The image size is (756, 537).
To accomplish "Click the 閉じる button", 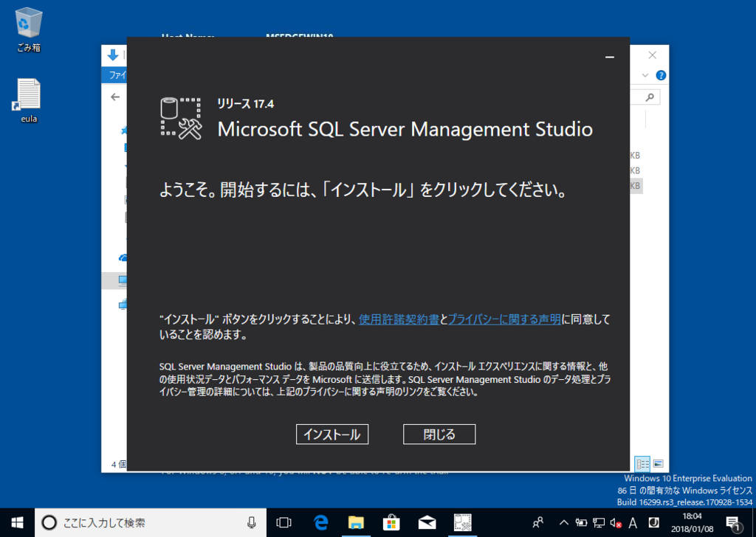I will (439, 434).
